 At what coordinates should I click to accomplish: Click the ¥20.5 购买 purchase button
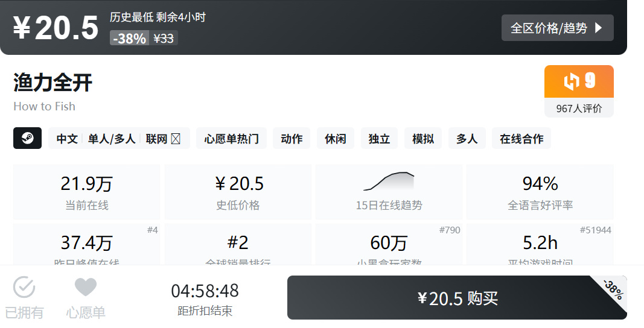click(457, 298)
